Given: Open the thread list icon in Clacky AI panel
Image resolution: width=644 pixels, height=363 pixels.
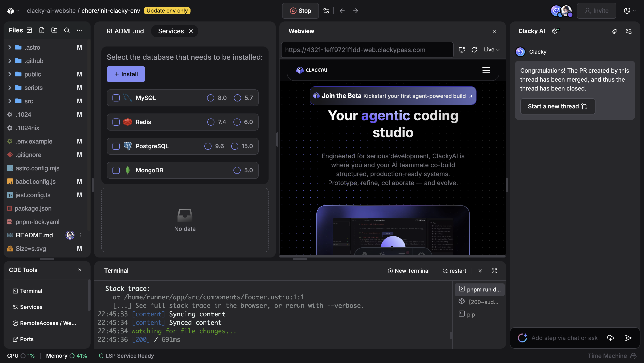Looking at the screenshot, I should tap(629, 31).
